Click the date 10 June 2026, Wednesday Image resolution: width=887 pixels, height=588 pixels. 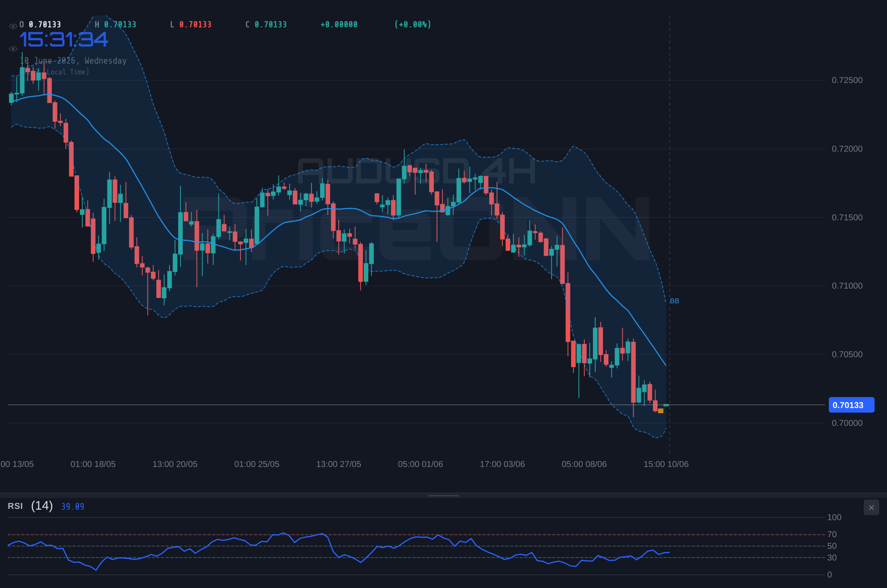(73, 61)
